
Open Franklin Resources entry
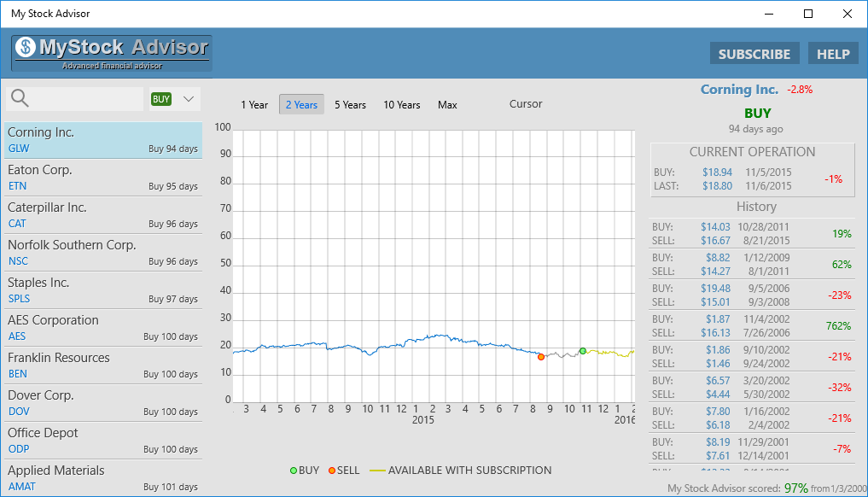tap(103, 365)
